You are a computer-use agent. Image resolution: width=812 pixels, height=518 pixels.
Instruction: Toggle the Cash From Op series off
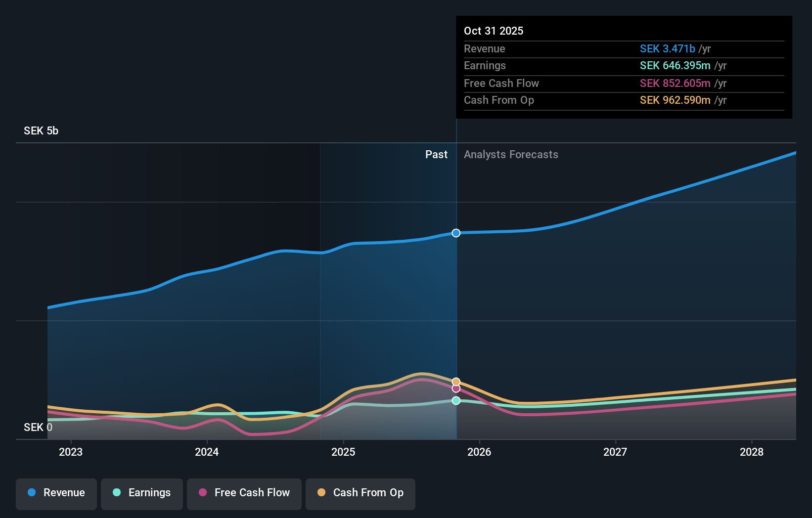(360, 493)
